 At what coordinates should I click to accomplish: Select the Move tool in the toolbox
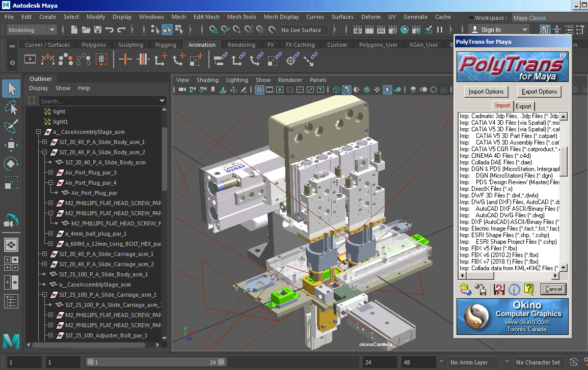[11, 145]
